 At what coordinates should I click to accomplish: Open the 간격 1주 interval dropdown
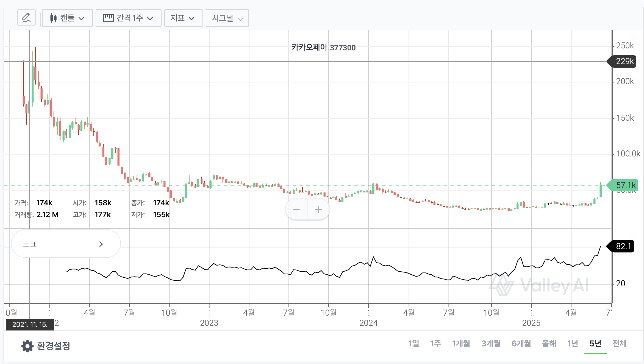129,18
